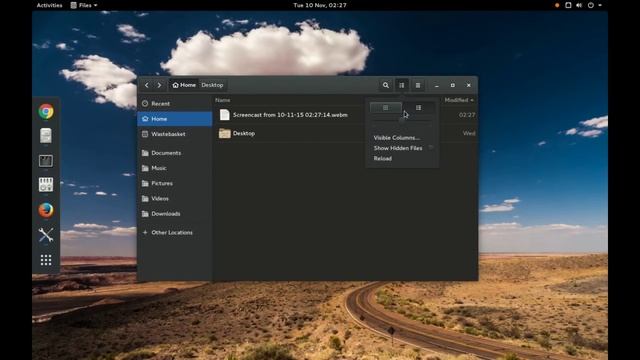Screen dimensions: 640x360
Task: Open search with the magnifier icon
Action: point(386,85)
